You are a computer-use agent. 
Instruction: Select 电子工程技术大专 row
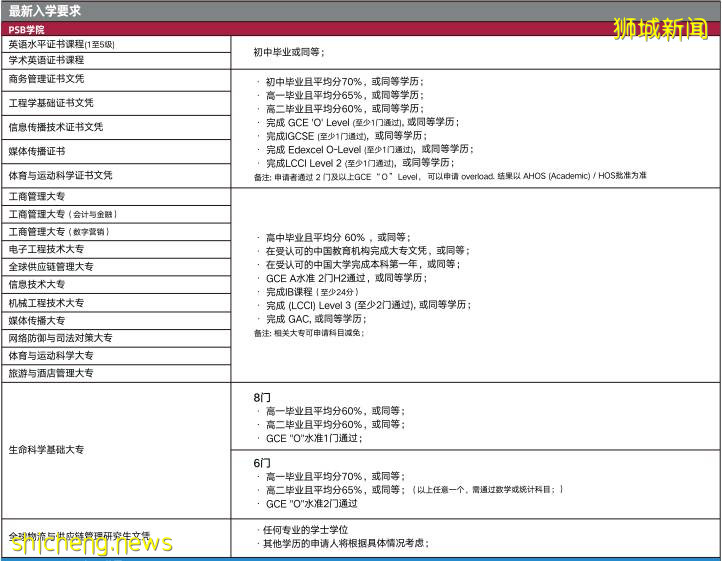[116, 250]
